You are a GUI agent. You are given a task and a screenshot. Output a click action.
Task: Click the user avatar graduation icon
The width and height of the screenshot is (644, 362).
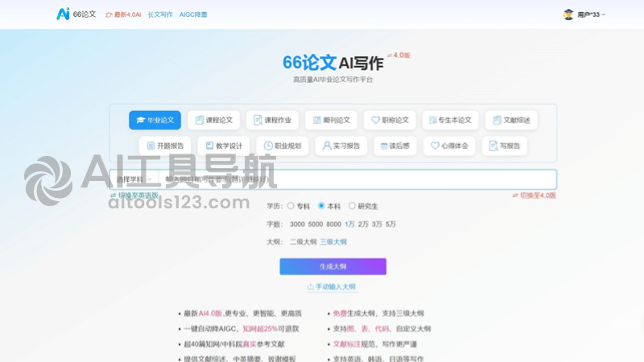click(x=568, y=14)
